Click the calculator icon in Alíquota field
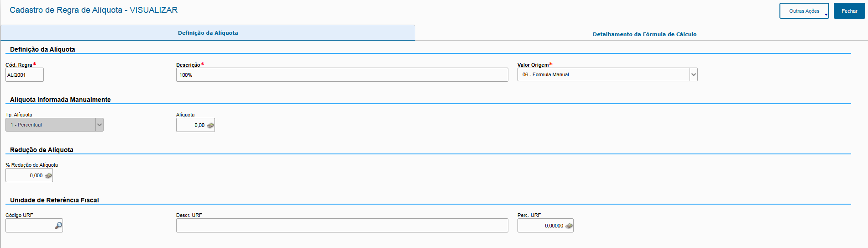 (x=210, y=125)
